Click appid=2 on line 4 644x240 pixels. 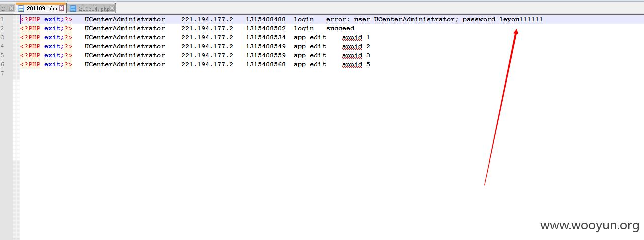[356, 46]
